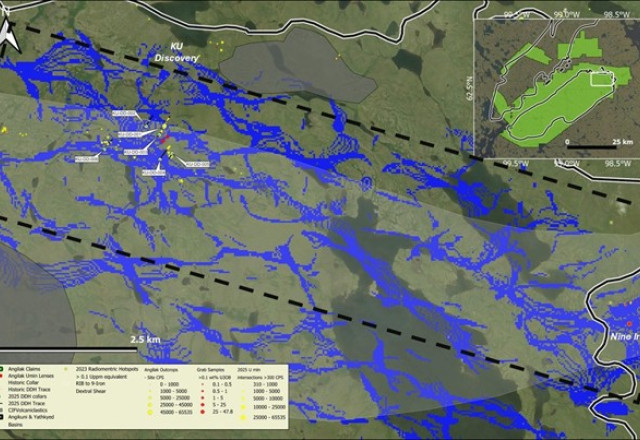
Task: Click the CIFVolcaniclastics legend entry
Action: pos(30,408)
